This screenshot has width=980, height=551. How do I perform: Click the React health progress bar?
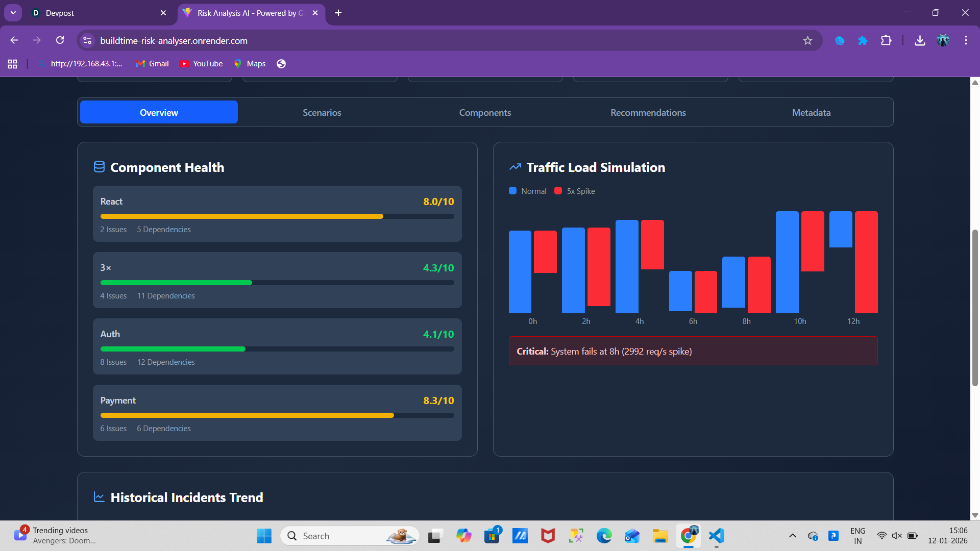pyautogui.click(x=277, y=216)
